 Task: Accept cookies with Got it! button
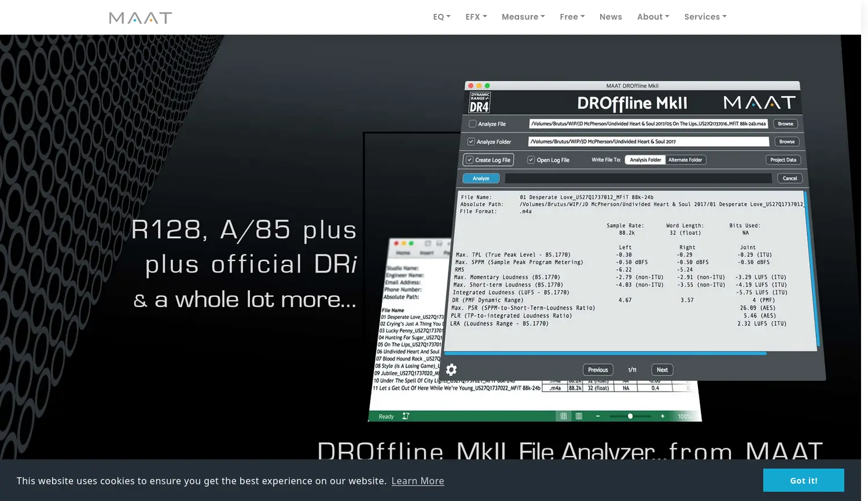click(803, 480)
